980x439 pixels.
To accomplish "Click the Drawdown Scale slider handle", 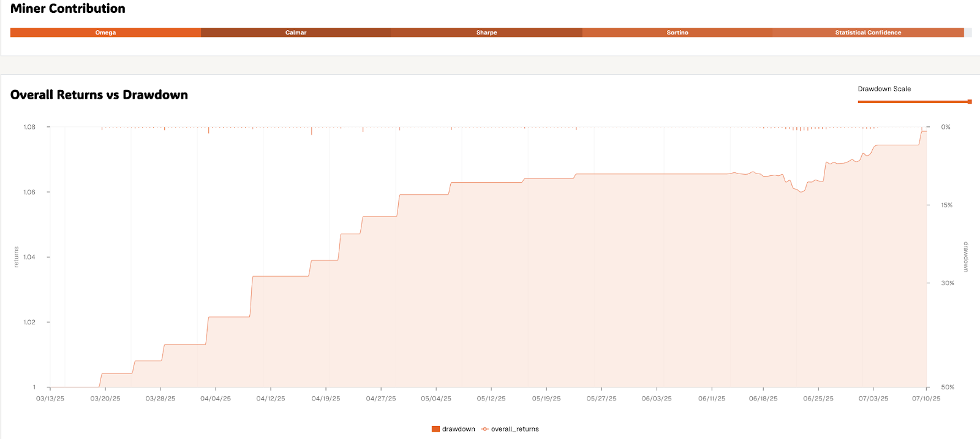I will point(970,102).
